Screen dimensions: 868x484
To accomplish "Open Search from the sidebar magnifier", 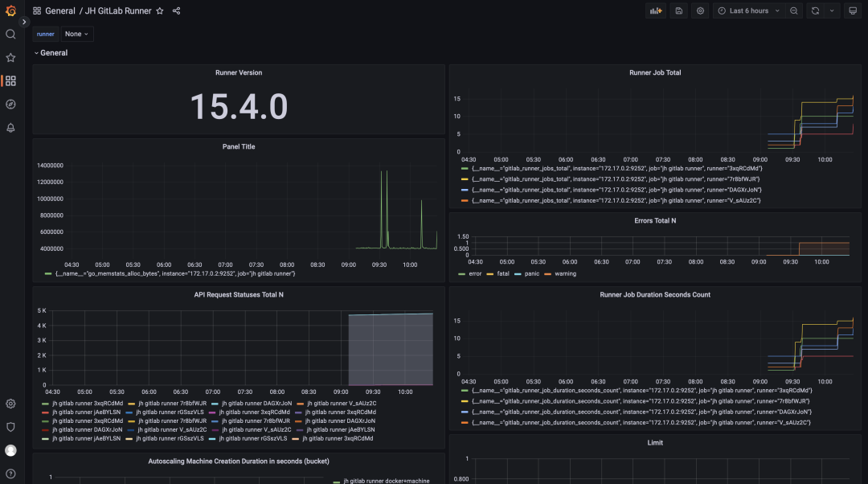I will pos(10,35).
